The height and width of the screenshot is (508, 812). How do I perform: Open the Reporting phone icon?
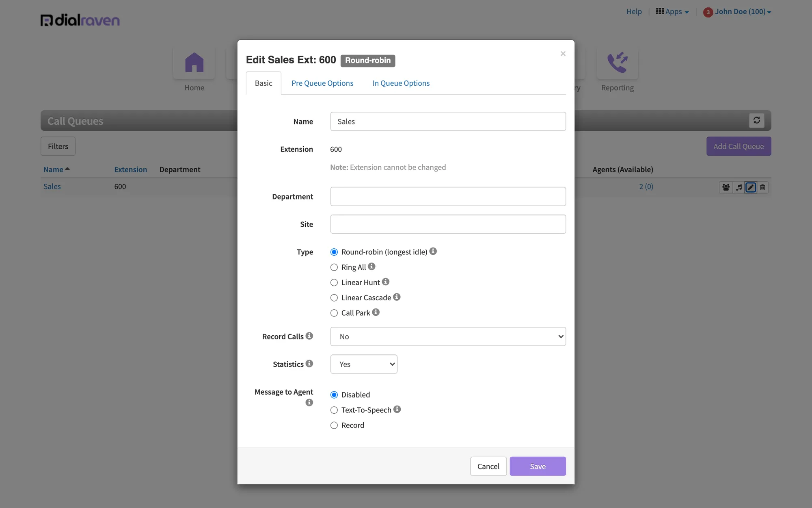tap(617, 63)
